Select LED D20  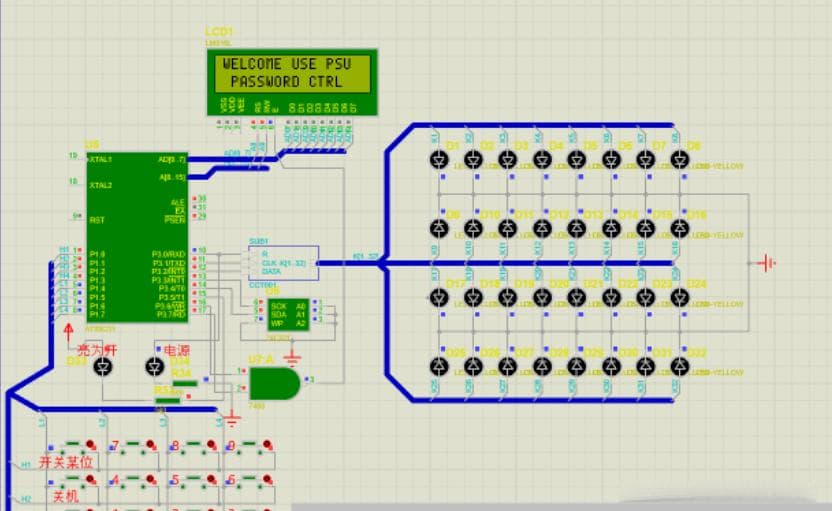click(x=542, y=298)
